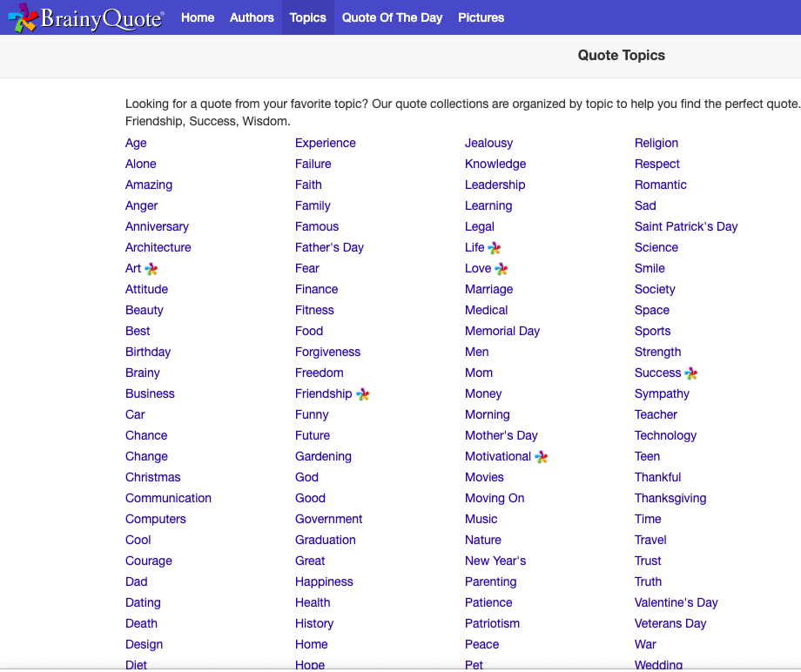Select the Memorial Day link

pyautogui.click(x=502, y=332)
